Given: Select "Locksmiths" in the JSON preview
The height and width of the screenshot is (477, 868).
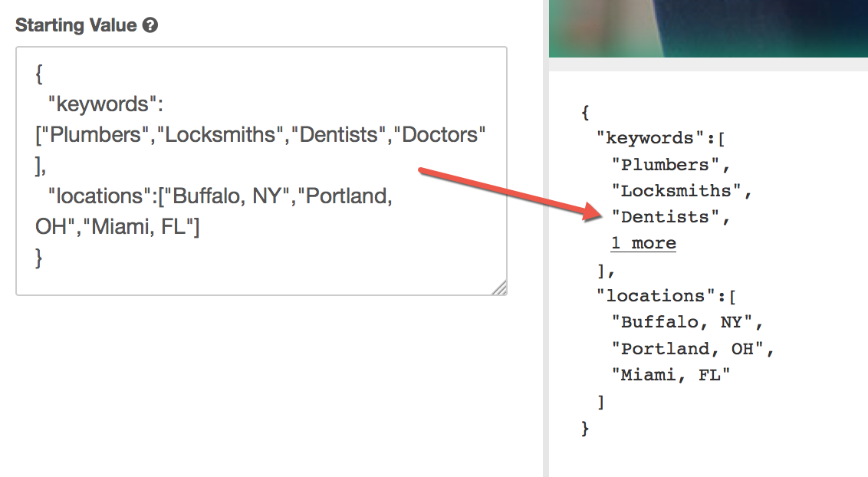Looking at the screenshot, I should pyautogui.click(x=676, y=191).
